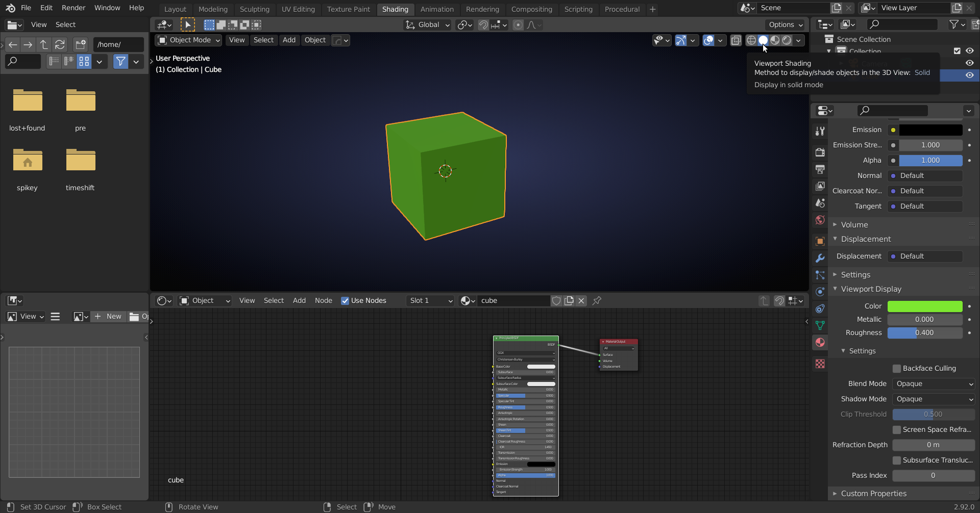The height and width of the screenshot is (513, 980).
Task: Open the Blend Mode dropdown
Action: 934,383
